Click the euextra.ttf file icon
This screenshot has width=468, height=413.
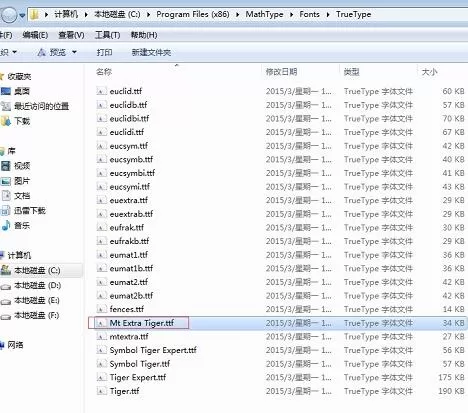[101, 200]
